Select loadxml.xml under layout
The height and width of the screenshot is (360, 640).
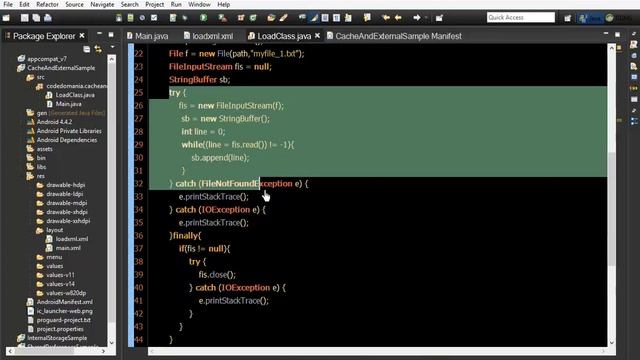point(67,239)
